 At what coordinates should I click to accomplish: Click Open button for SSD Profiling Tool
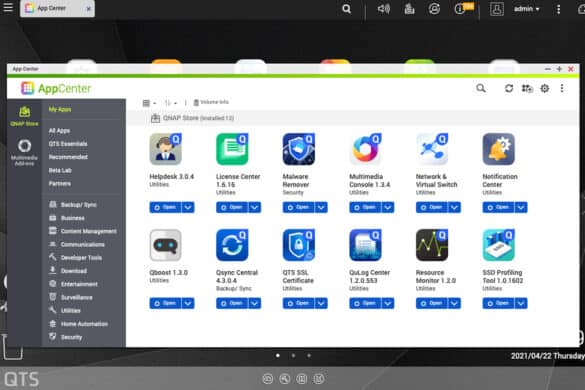click(x=498, y=303)
